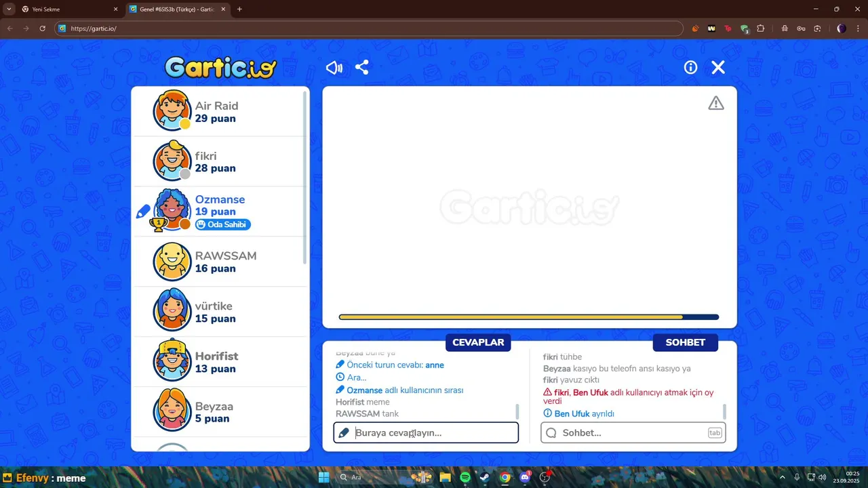Click the Oda Sahibi badge
Viewport: 868px width, 488px height.
click(222, 224)
